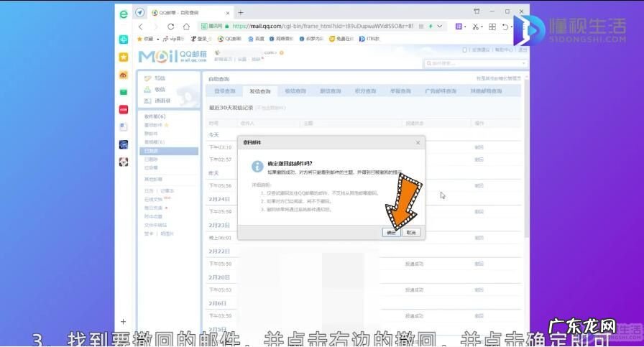
Task: Open a new browser tab
Action: 241,13
